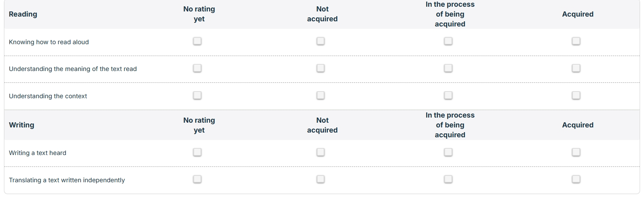Set 'Understanding the context' to being acquired
This screenshot has width=644, height=200.
coord(448,95)
